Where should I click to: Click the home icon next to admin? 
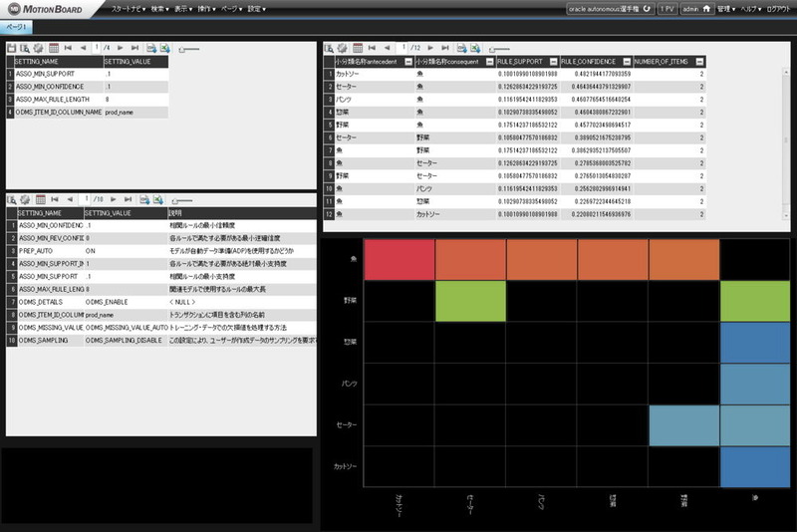coord(706,9)
